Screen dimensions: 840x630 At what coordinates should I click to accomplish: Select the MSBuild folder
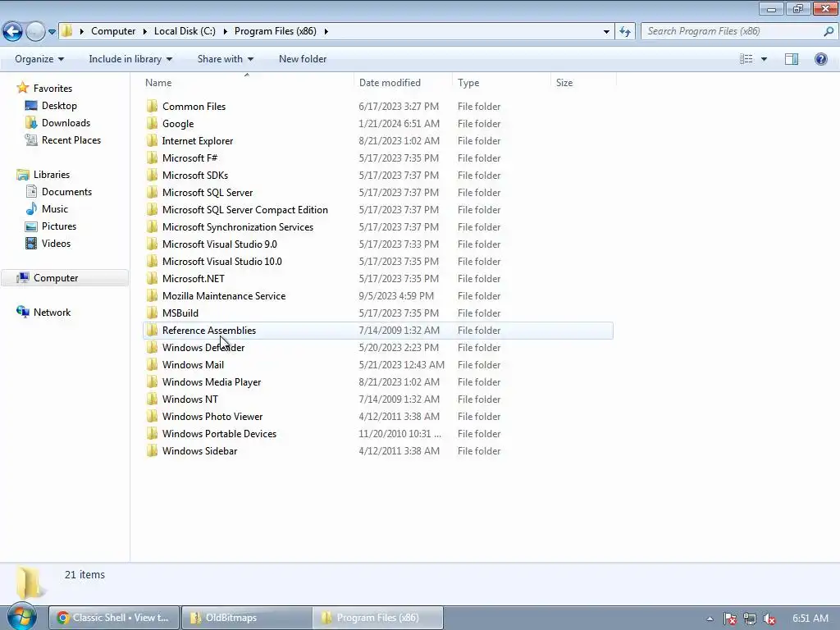tap(180, 313)
